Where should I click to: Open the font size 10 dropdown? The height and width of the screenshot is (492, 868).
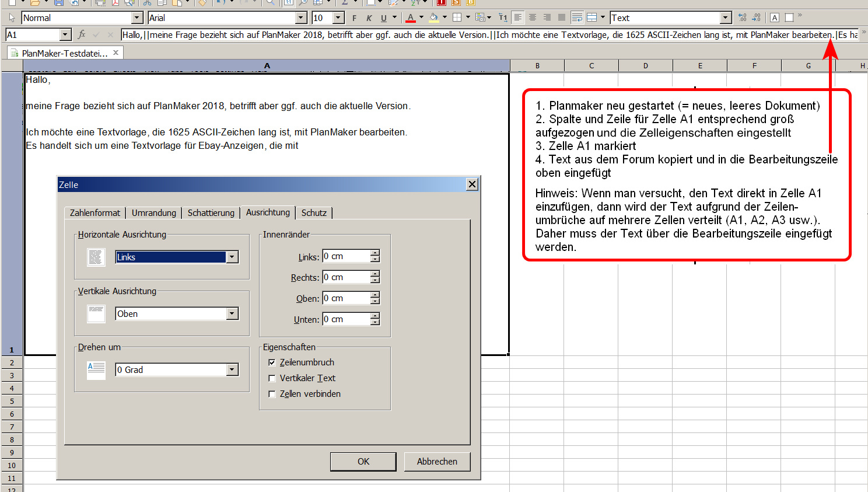[x=338, y=18]
